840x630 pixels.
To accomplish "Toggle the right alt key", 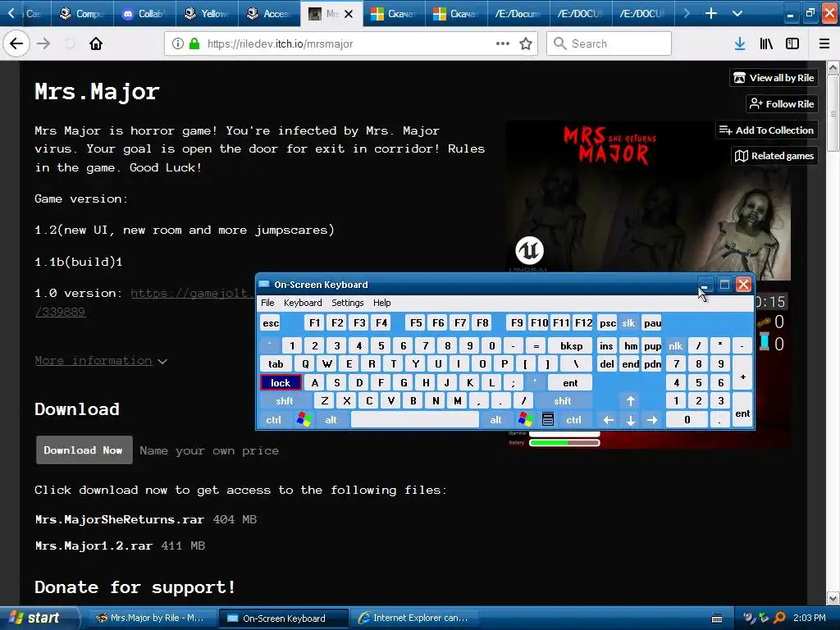I will (496, 419).
